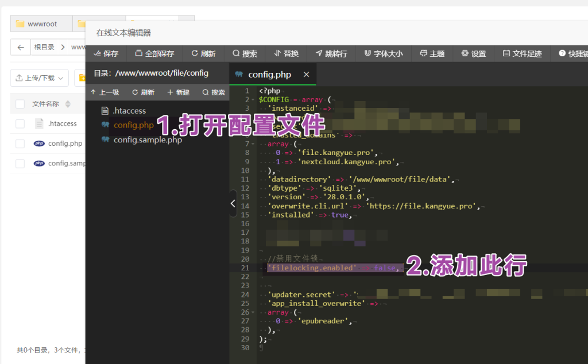The width and height of the screenshot is (588, 364).
Task: Click the directory path /www/wwwroot/file/config
Action: pos(161,73)
